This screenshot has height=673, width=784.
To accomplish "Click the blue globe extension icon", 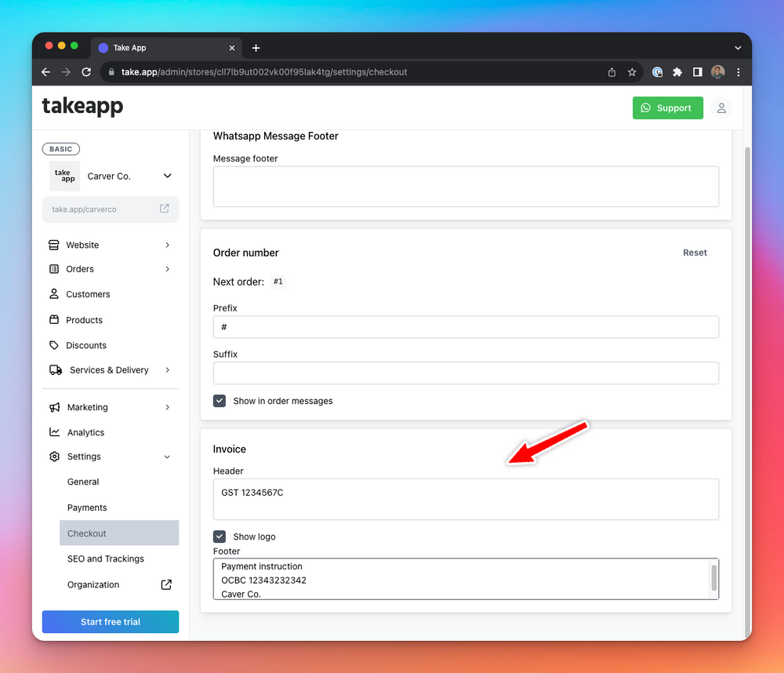I will tap(658, 72).
